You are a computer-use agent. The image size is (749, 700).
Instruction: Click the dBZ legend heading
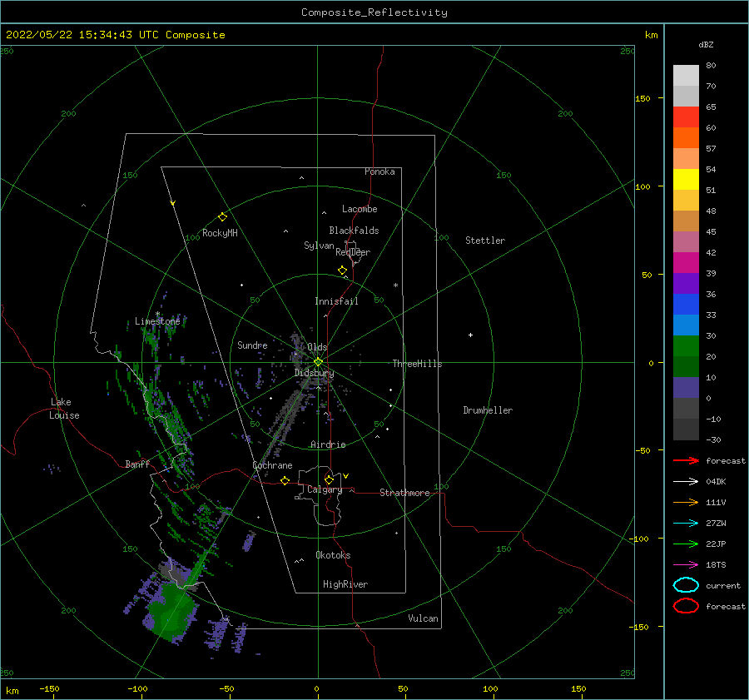coord(706,44)
